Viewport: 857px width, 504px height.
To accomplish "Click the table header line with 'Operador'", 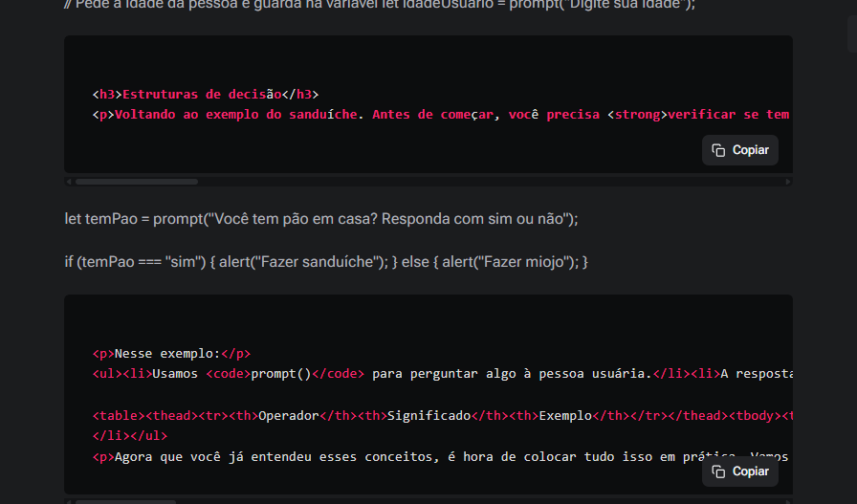I will 442,415.
